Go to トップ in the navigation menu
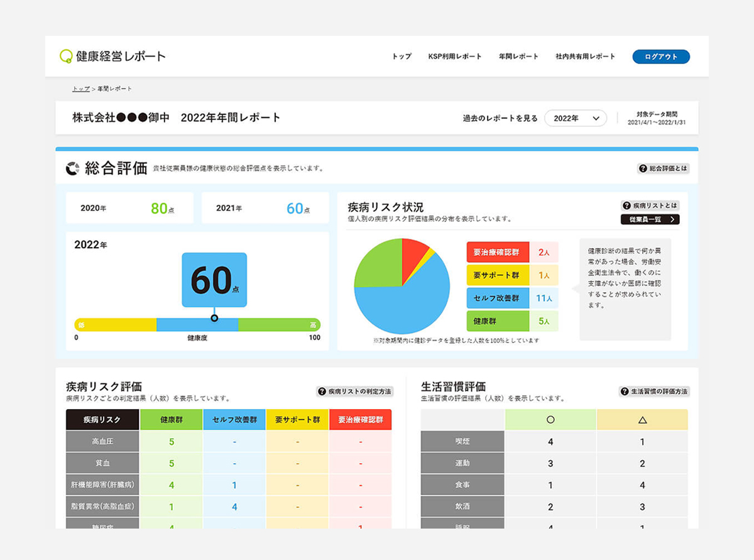Screen dimensions: 754x560 tap(402, 57)
